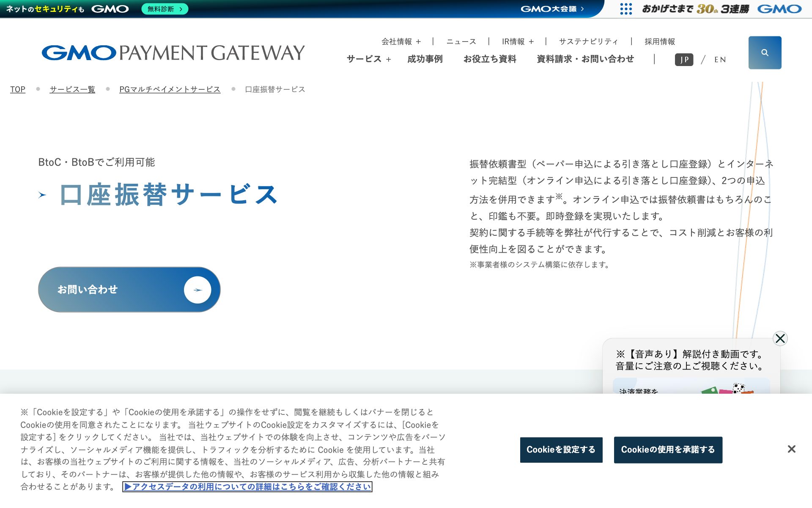Click the お問い合わせ large button
812x508 pixels.
[x=129, y=290]
